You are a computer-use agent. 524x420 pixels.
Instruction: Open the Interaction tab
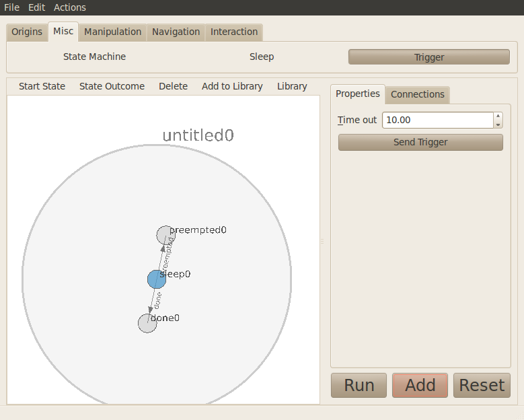point(234,32)
